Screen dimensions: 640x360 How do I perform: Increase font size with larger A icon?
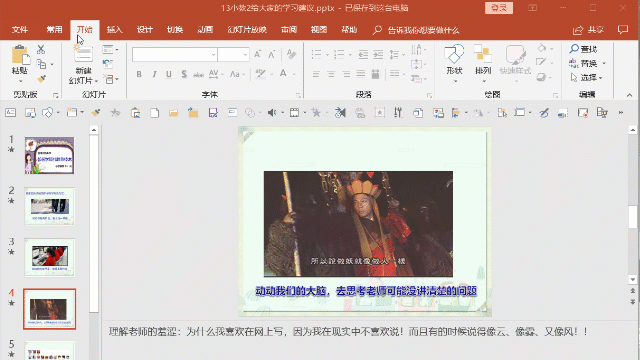click(258, 54)
